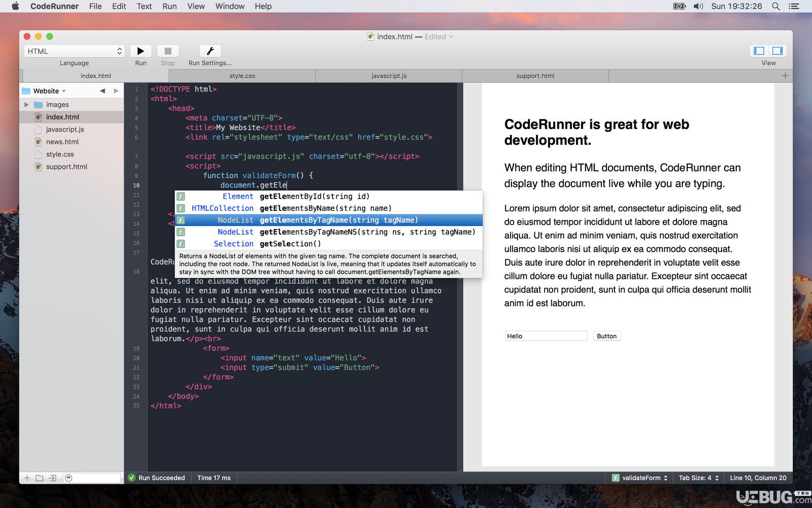Image resolution: width=812 pixels, height=508 pixels.
Task: Open news.html in the sidebar
Action: 72,142
